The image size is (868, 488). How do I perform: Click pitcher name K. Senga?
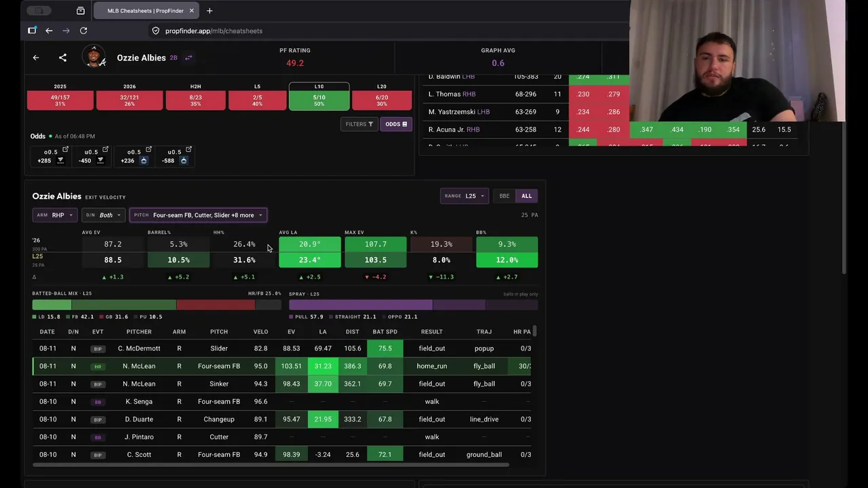pyautogui.click(x=139, y=401)
